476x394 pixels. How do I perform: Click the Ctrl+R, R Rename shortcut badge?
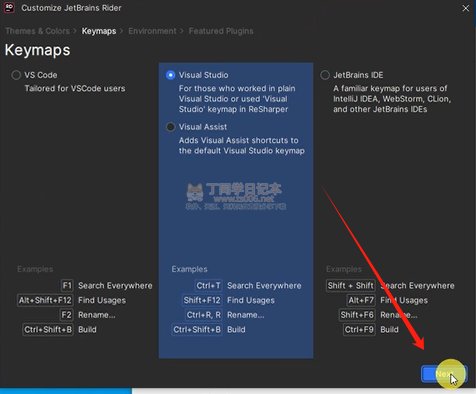click(x=204, y=315)
